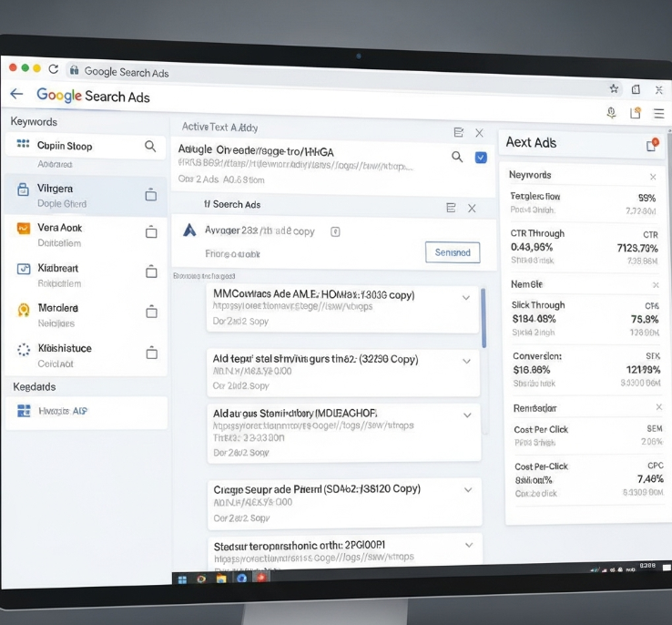672x625 pixels.
Task: Click the clipboard icon on Vera Aonk row
Action: pos(151,232)
